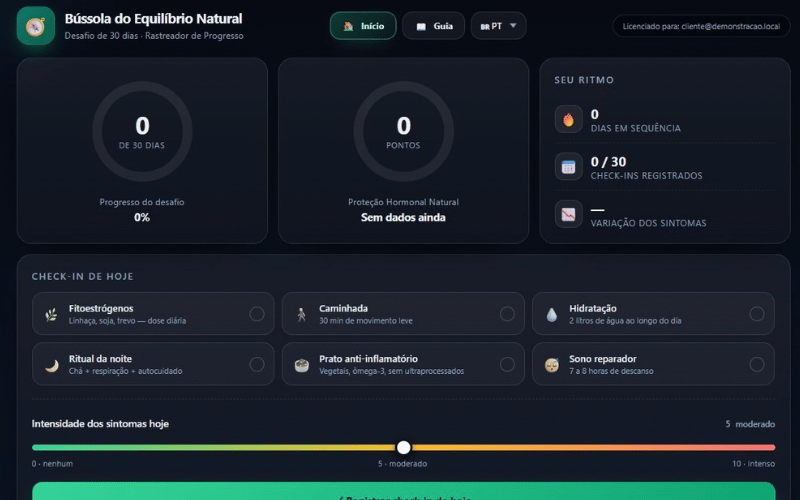Click the '0 / 30' check-ins value
Viewport: 800px width, 500px height.
pyautogui.click(x=608, y=162)
